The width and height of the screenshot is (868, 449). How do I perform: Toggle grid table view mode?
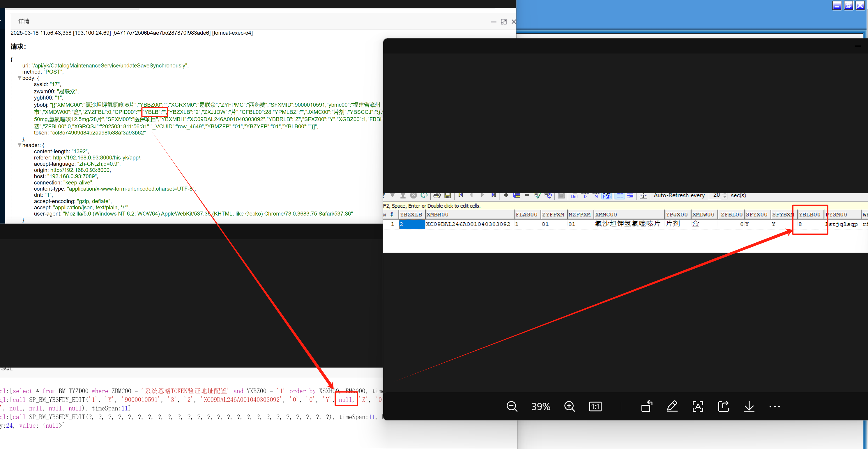point(620,196)
